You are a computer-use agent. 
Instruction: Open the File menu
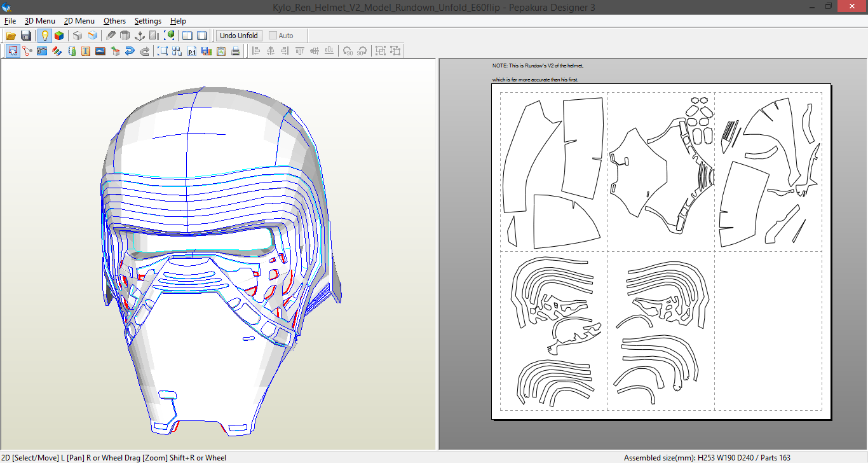point(10,21)
